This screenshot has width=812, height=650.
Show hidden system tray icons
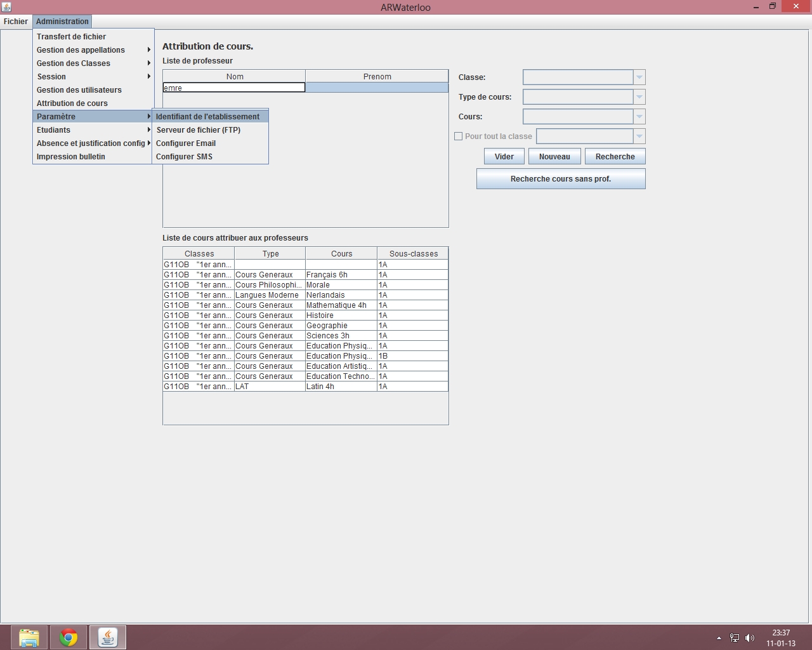[719, 638]
